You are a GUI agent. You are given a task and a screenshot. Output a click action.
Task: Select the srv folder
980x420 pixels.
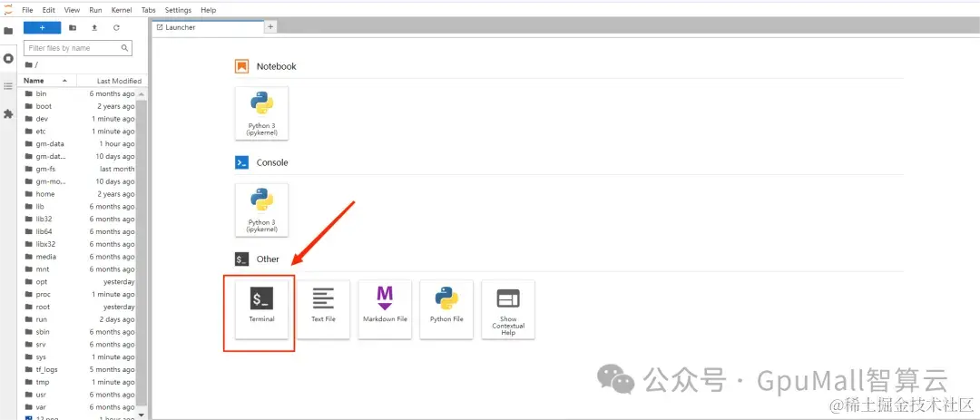pyautogui.click(x=79, y=345)
